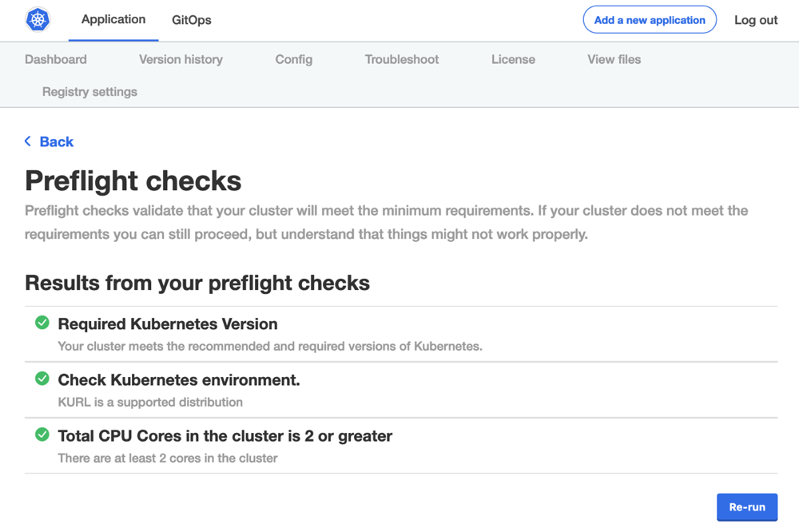This screenshot has width=799, height=532.
Task: Click green checkmark beside Check Kubernetes environment
Action: point(42,379)
